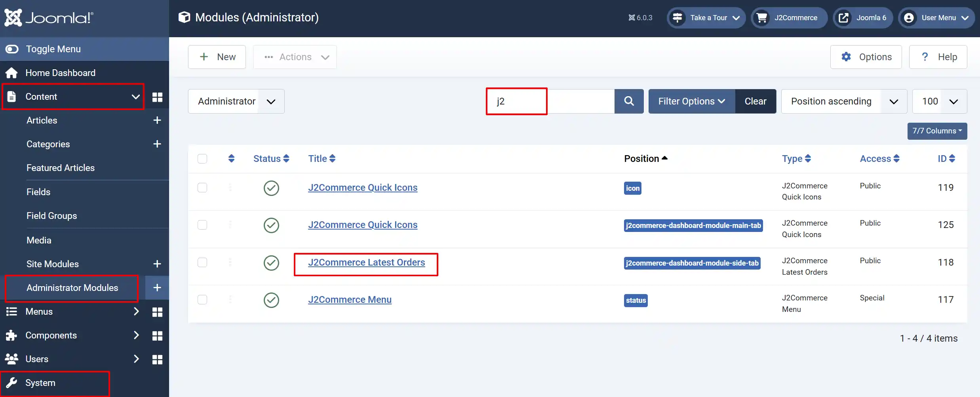
Task: Click drag handle of J2Commerce Latest Orders row
Action: pyautogui.click(x=230, y=262)
